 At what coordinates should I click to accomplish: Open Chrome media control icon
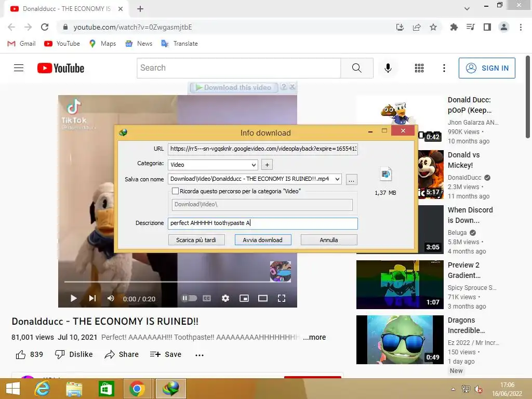(x=471, y=27)
